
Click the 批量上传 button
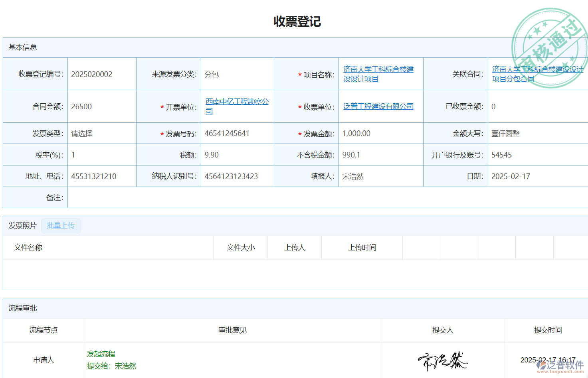[61, 226]
